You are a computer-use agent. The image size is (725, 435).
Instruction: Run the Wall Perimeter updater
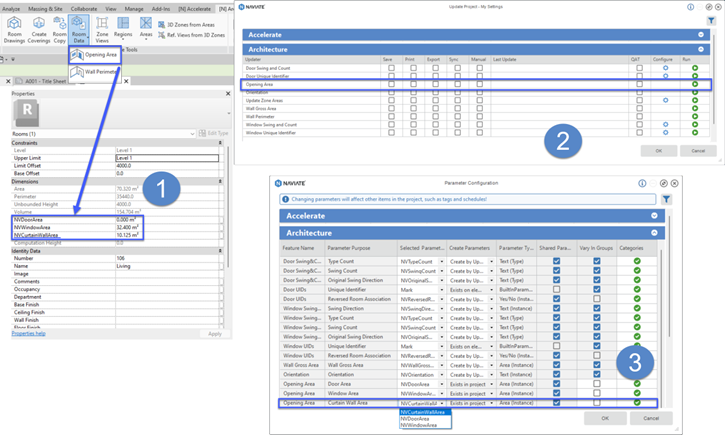[x=694, y=116]
